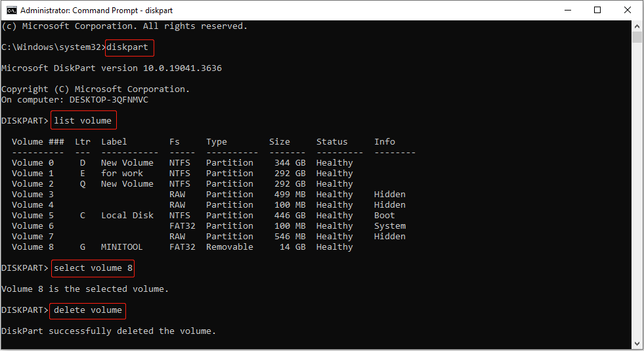Click 'Microsoft DiskPart version 10.0.19041.3636' line

click(112, 68)
